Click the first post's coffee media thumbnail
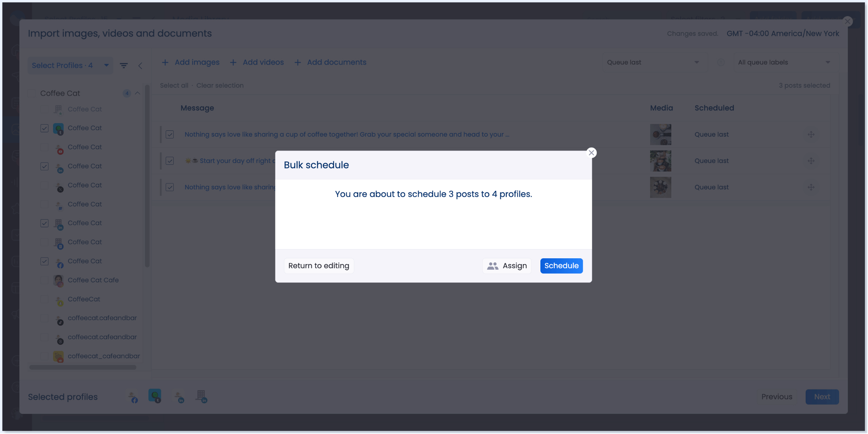The width and height of the screenshot is (868, 434). [660, 134]
